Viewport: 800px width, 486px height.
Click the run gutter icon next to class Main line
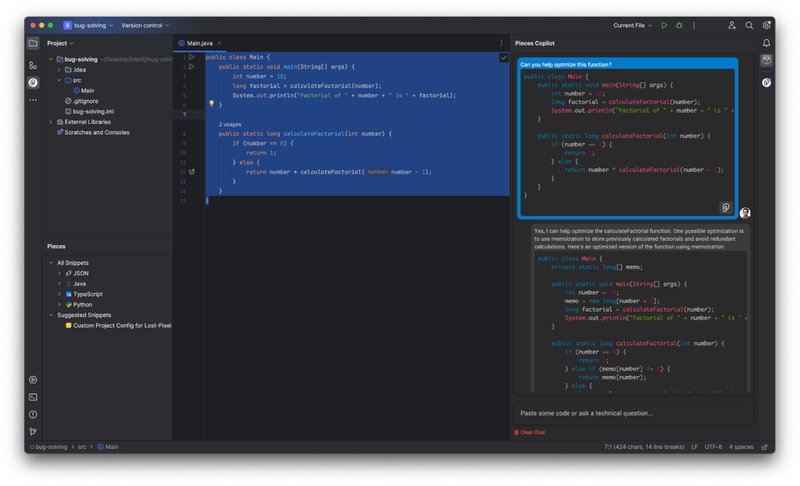point(191,57)
